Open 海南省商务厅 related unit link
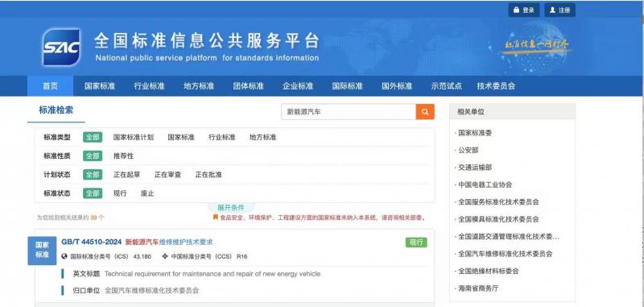 tap(478, 288)
